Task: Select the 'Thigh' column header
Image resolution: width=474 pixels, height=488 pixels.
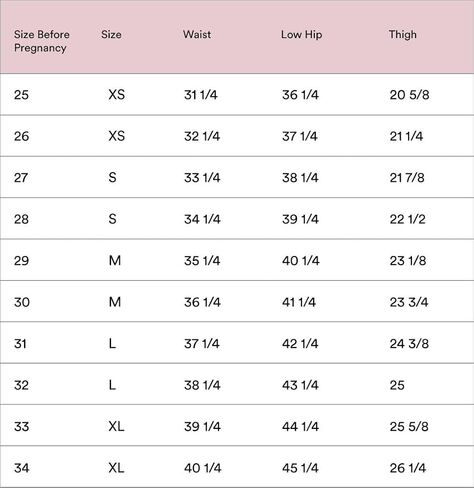Action: pos(402,35)
